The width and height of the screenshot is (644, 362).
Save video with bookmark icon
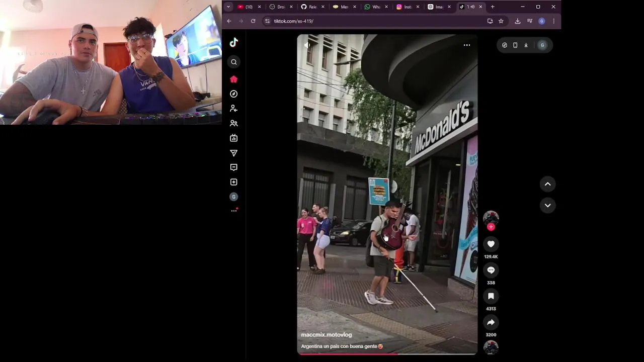[491, 296]
